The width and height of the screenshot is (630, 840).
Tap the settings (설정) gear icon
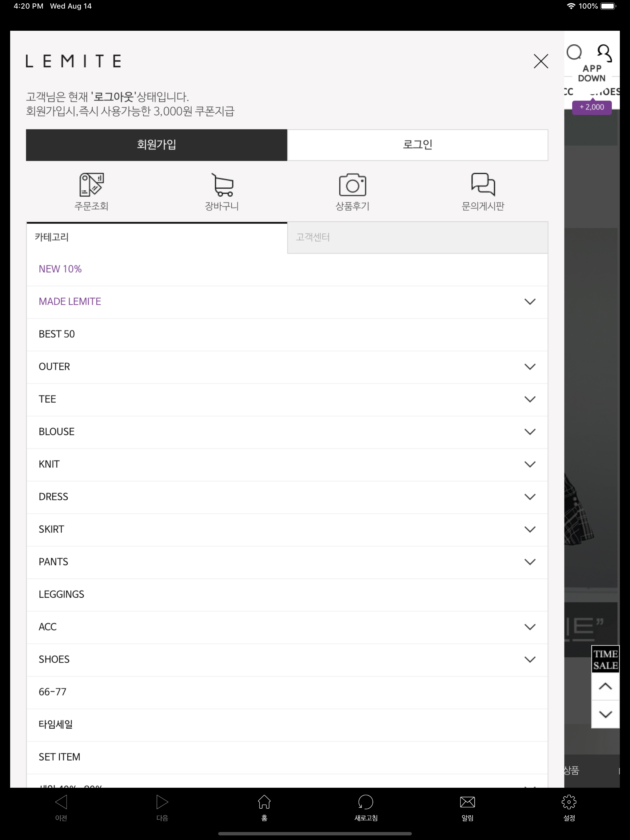(x=569, y=802)
